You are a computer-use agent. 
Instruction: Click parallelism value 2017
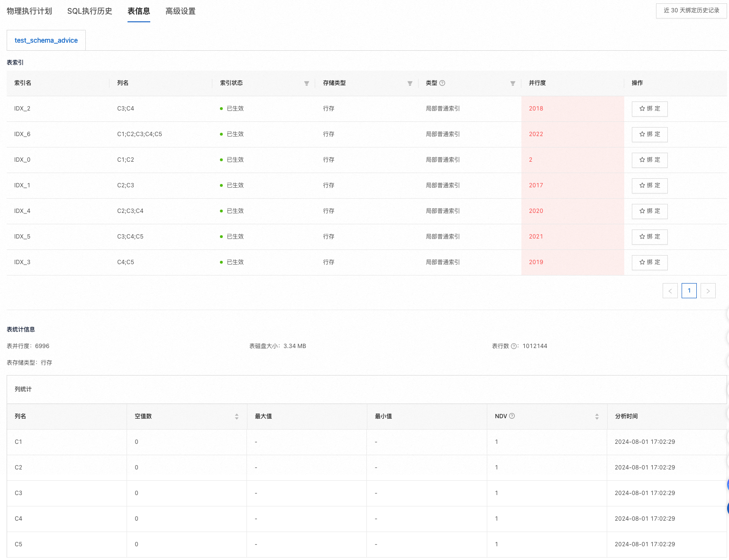tap(536, 185)
